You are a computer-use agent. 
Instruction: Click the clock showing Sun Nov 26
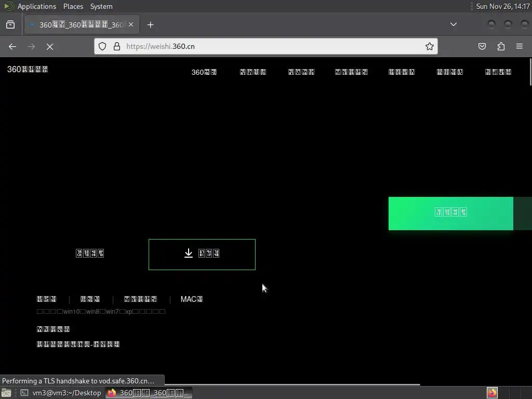[x=502, y=6]
